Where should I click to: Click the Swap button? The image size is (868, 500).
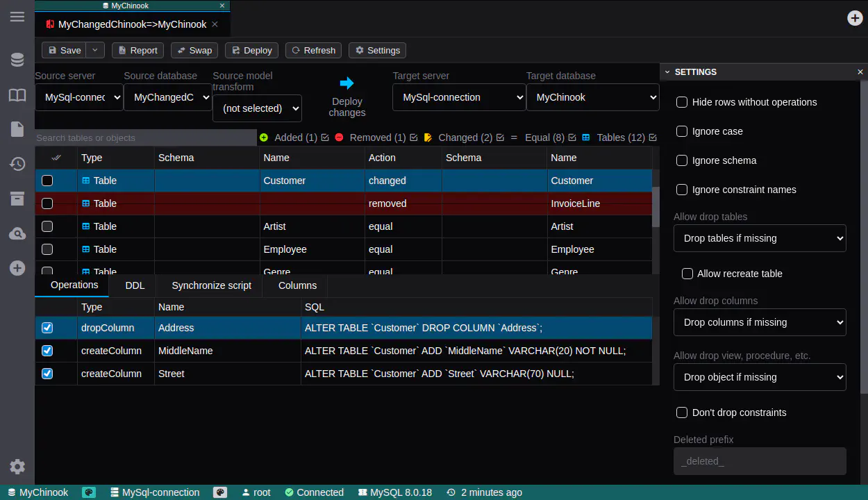click(194, 50)
